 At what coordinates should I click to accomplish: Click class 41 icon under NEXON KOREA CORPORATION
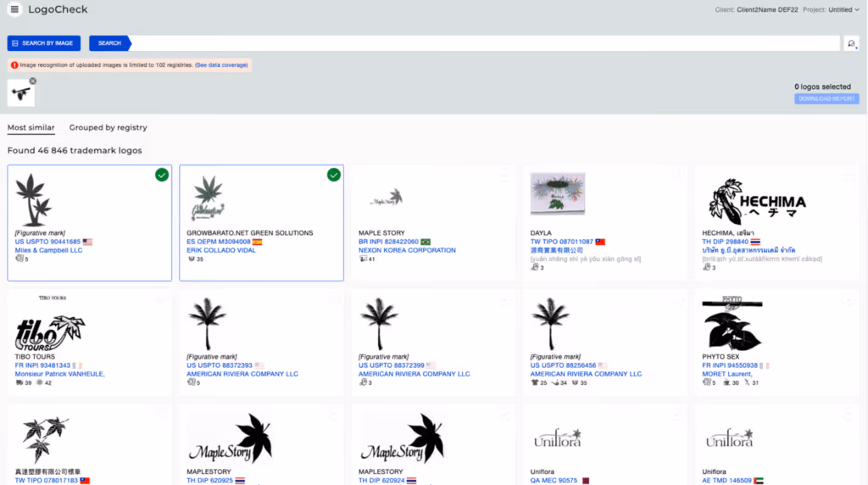pyautogui.click(x=363, y=259)
